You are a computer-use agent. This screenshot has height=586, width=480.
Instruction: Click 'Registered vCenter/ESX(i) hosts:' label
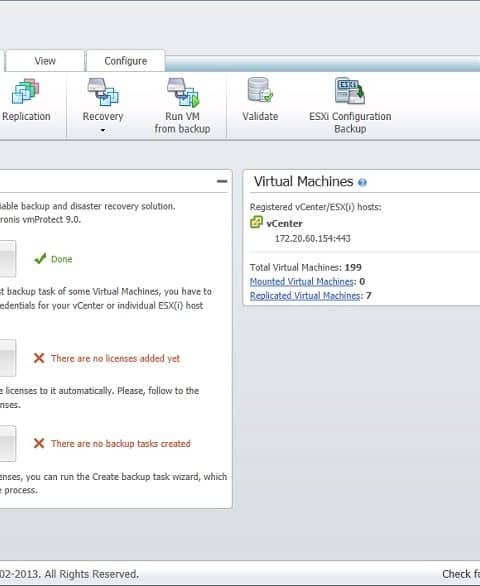(x=316, y=207)
